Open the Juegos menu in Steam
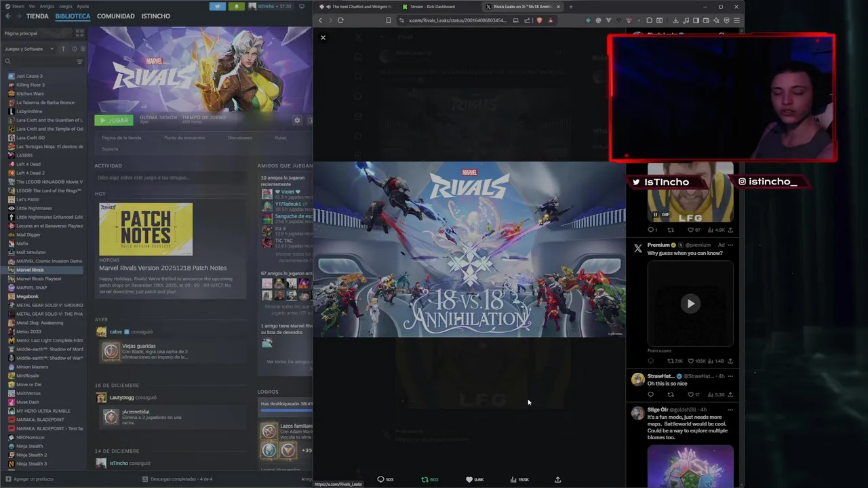The width and height of the screenshot is (868, 488). 65,6
